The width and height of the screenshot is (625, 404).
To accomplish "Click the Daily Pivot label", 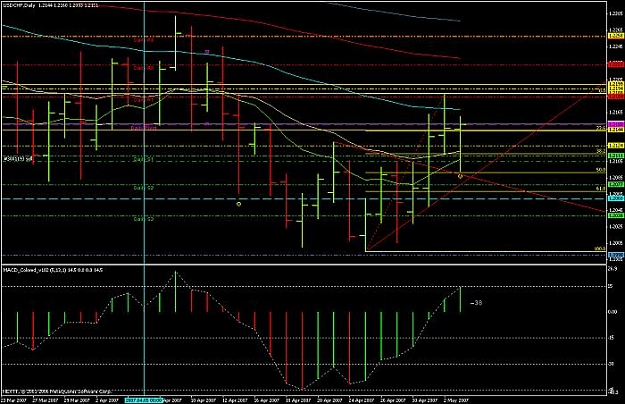I will coord(143,128).
